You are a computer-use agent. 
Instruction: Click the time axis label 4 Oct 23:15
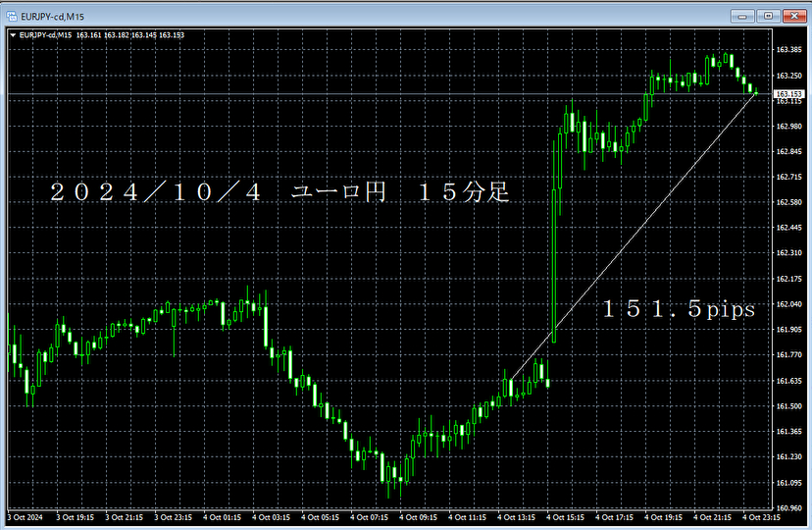[x=761, y=517]
